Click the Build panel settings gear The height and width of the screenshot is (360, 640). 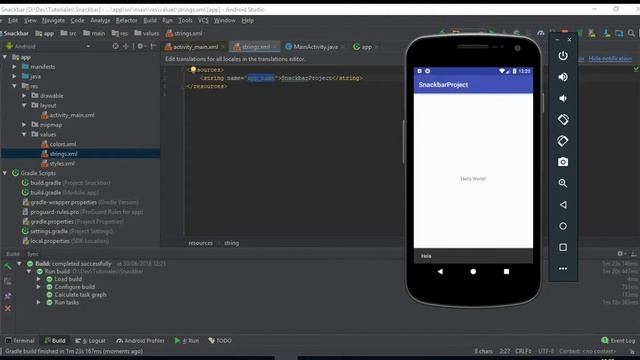620,253
